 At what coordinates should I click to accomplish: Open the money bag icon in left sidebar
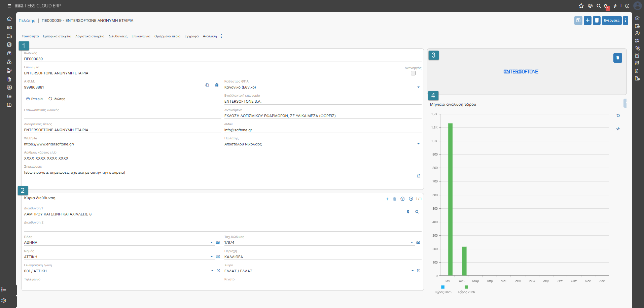click(x=9, y=62)
